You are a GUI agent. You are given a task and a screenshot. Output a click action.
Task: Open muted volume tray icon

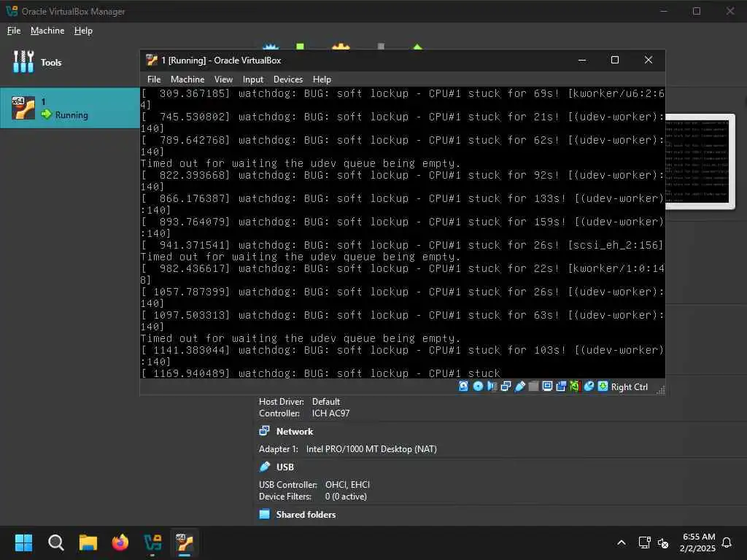pyautogui.click(x=662, y=542)
